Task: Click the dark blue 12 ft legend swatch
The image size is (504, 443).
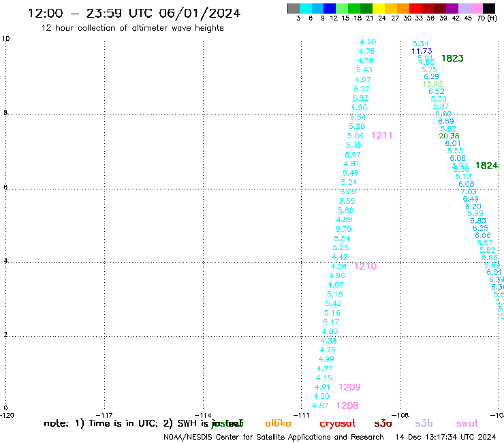Action: point(330,8)
